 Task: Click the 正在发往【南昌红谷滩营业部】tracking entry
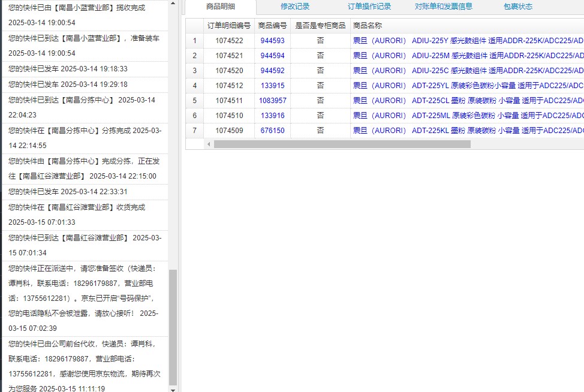(x=85, y=168)
